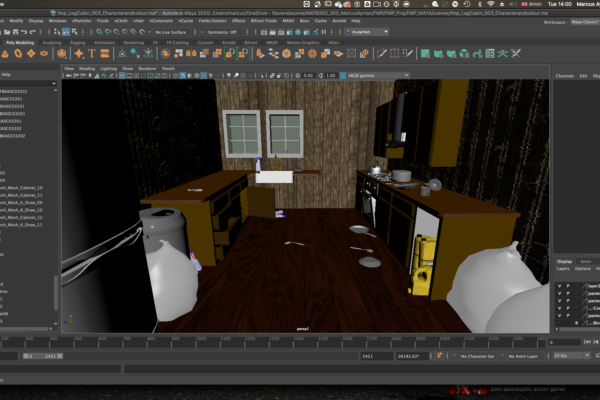Viewport: 600px width, 400px height.
Task: Open the Options menu in layer editor
Action: (x=582, y=269)
